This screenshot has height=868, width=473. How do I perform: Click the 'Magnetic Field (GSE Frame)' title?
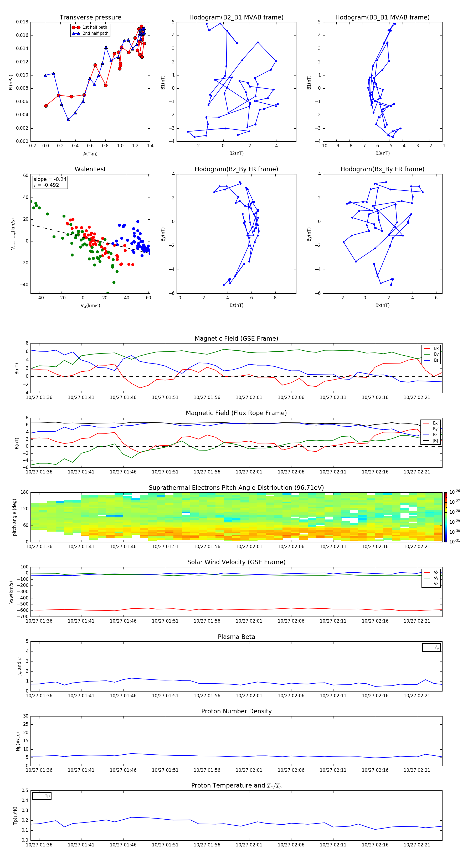point(236,339)
